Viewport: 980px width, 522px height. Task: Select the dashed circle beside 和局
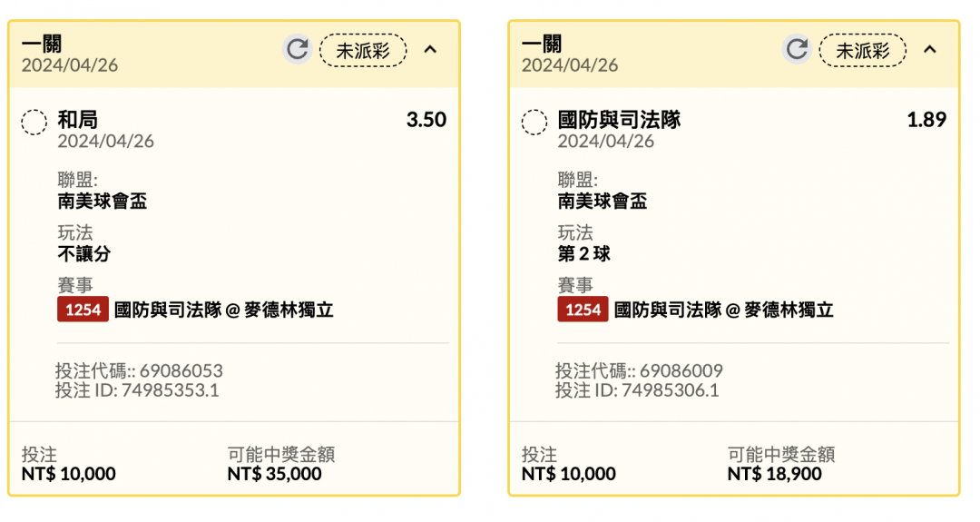(34, 122)
